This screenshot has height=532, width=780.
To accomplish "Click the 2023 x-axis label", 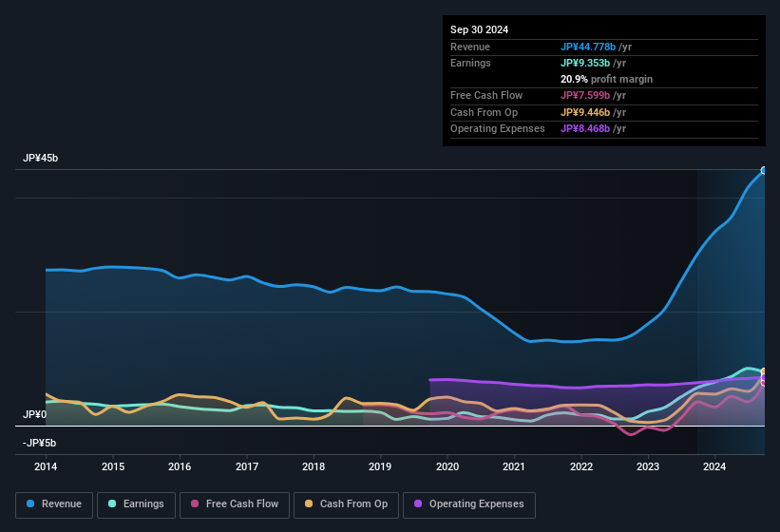I will 648,466.
